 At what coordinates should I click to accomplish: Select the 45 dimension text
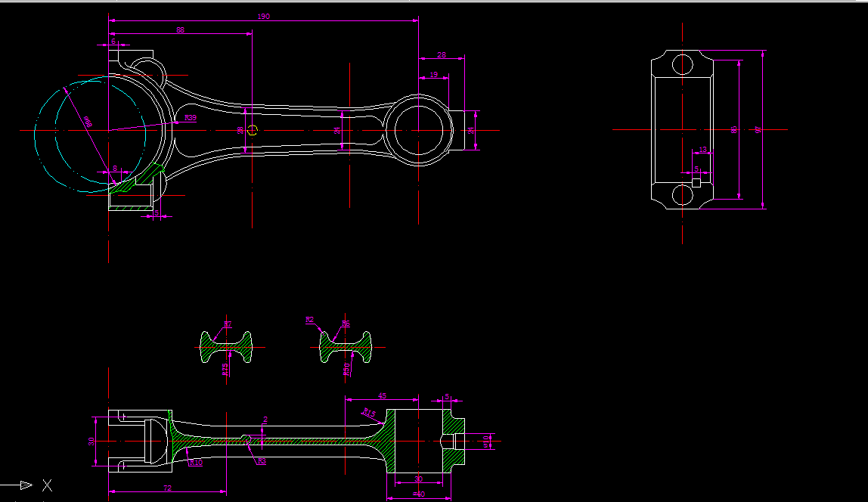pos(382,395)
